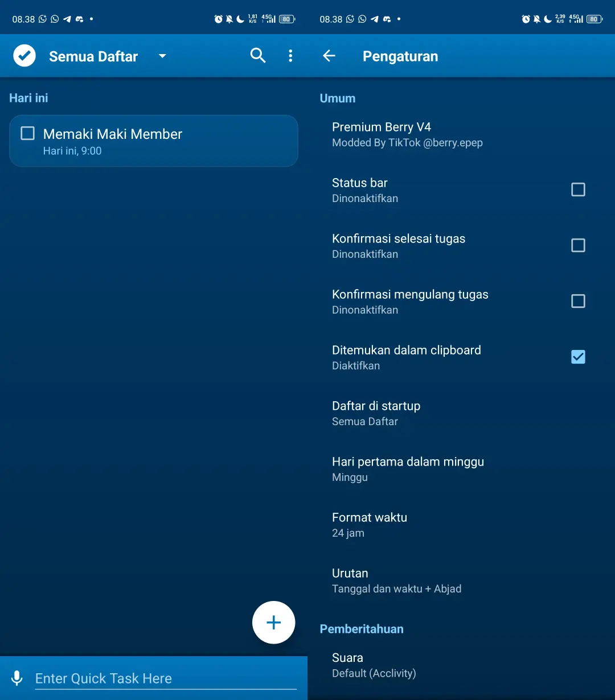Open the list selector next to Semua Daftar
Image resolution: width=615 pixels, height=700 pixels.
pos(162,56)
